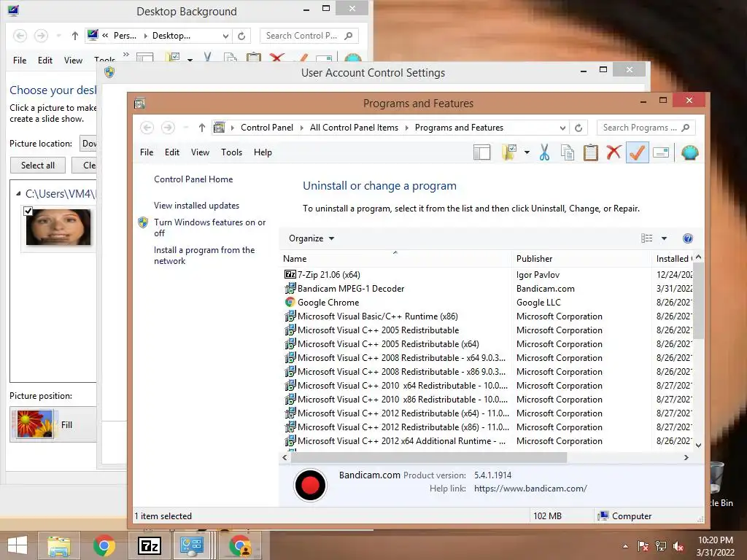Select 7-Zip 21.06 (x64) program row
747x560 pixels.
(x=488, y=275)
